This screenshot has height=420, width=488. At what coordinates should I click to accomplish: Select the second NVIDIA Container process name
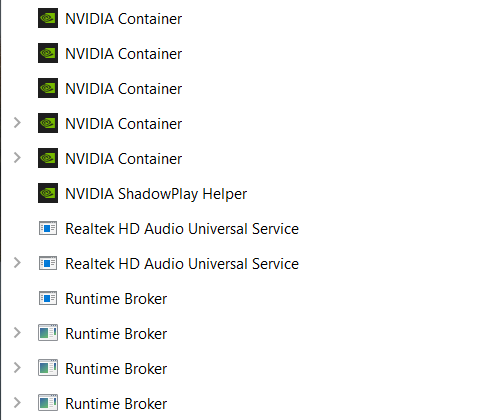(124, 54)
